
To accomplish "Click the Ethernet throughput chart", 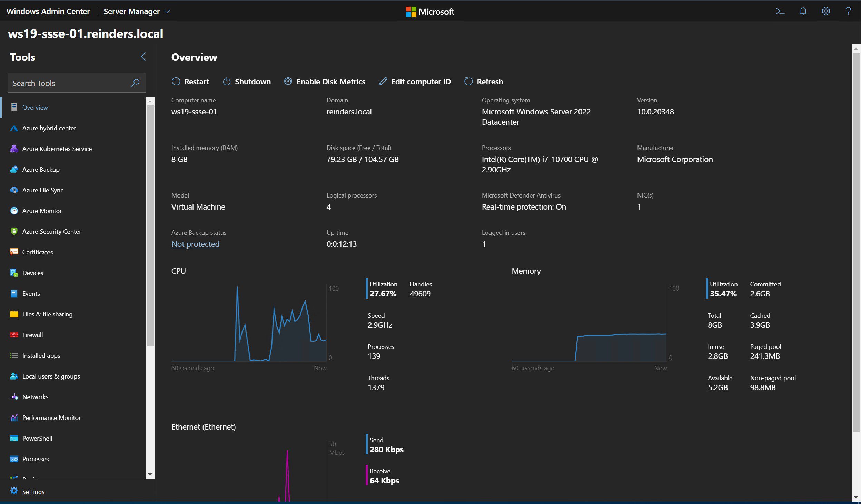I will tap(249, 471).
